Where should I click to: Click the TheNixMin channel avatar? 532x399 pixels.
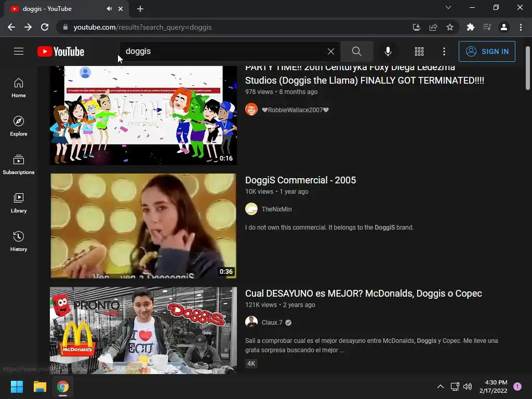(x=251, y=209)
